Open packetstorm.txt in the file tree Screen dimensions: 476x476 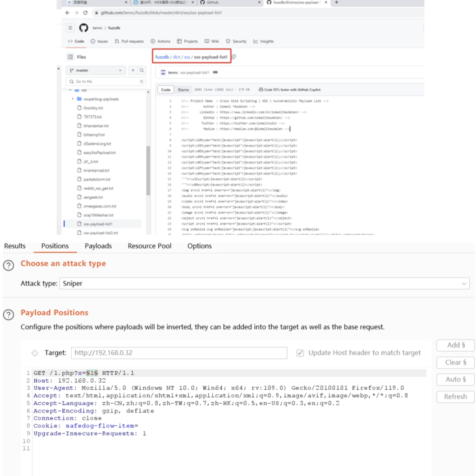pyautogui.click(x=97, y=179)
